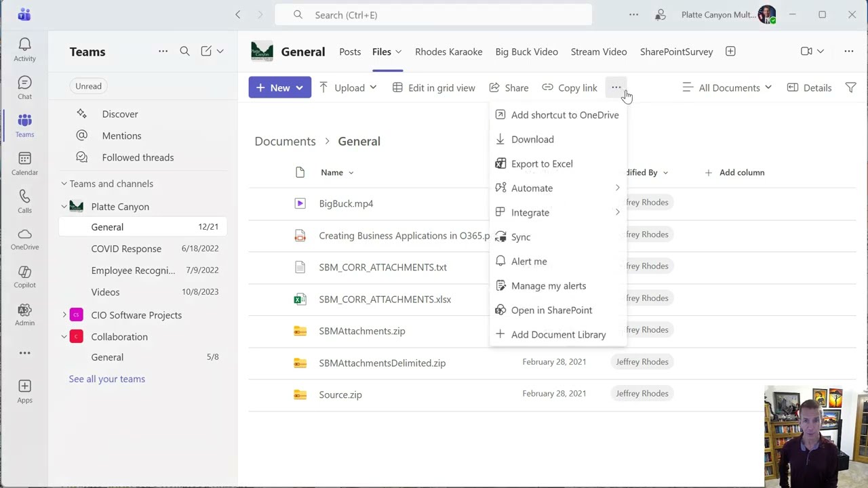Viewport: 868px width, 488px height.
Task: Open the Stream Video tab
Action: [598, 52]
